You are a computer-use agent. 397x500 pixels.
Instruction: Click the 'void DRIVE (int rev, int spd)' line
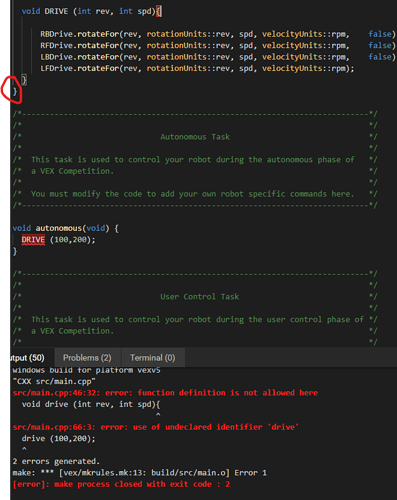[x=92, y=11]
